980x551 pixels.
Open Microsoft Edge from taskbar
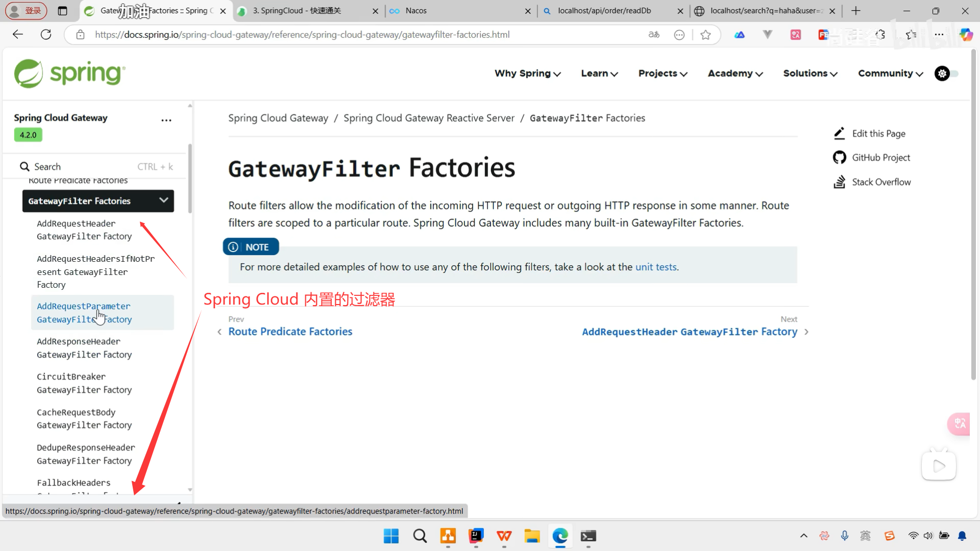pos(560,536)
